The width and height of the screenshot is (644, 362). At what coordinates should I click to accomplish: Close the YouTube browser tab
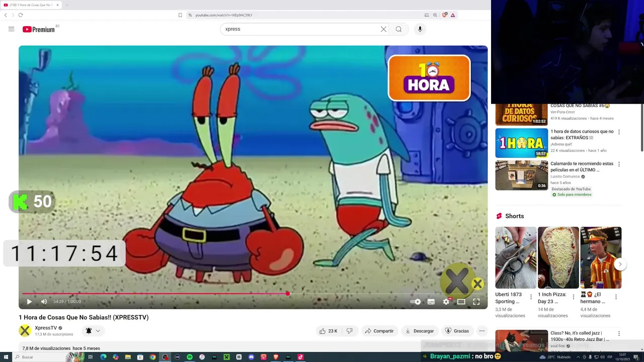pyautogui.click(x=57, y=5)
